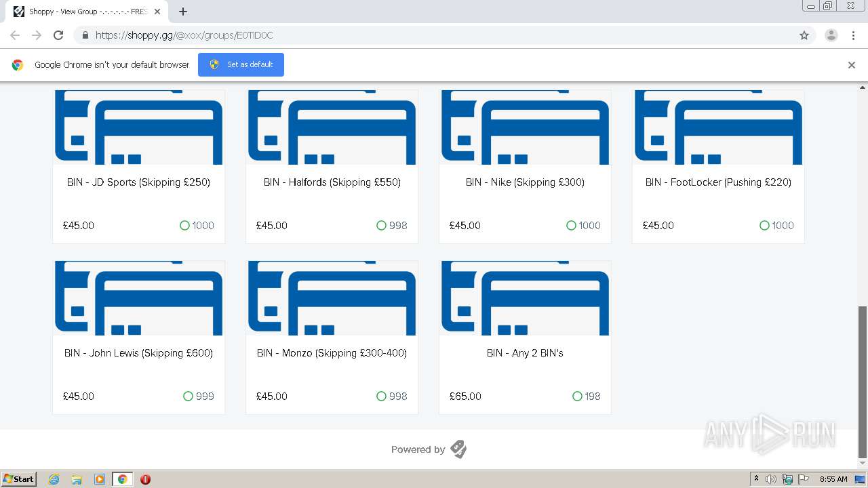Close the Shoppy browser tab
This screenshot has height=488, width=868.
click(x=157, y=12)
